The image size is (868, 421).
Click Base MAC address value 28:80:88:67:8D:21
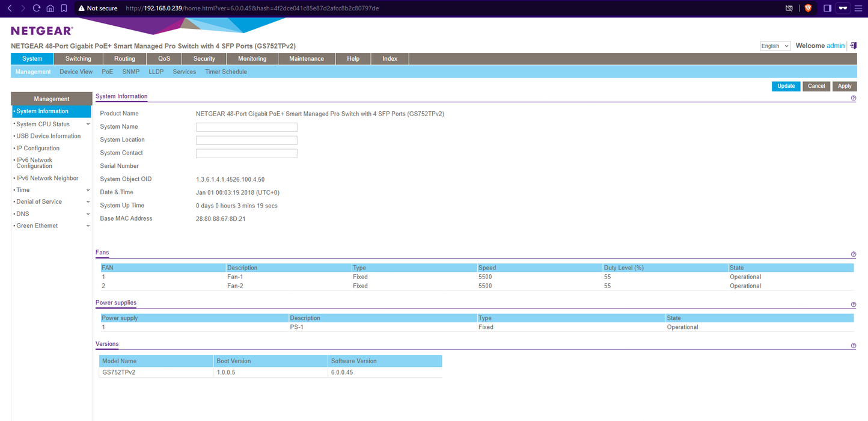221,219
